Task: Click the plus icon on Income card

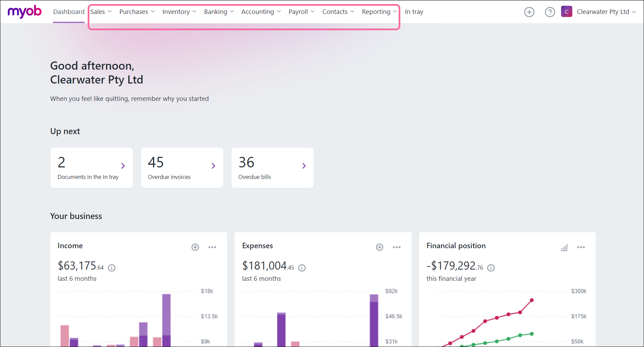Action: (195, 247)
